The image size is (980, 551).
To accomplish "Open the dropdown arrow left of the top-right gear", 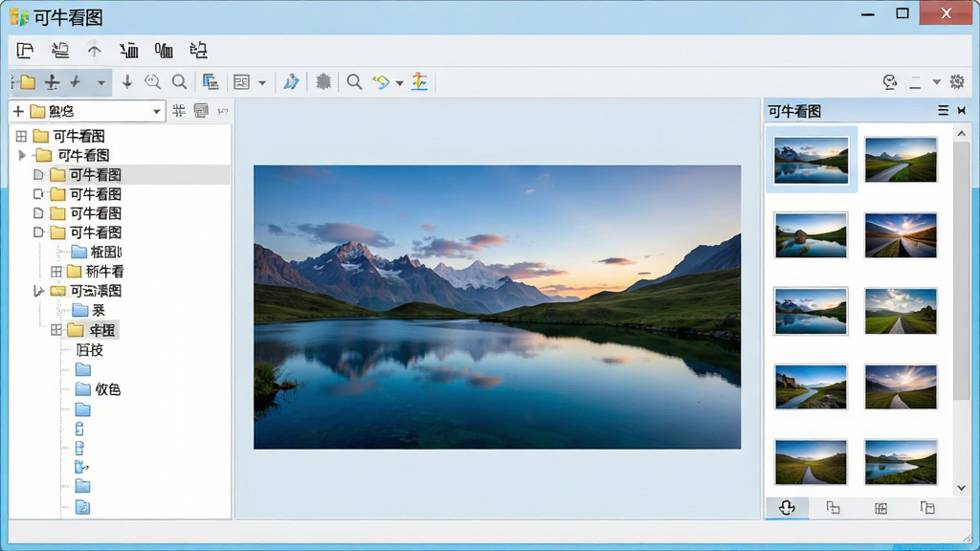I will 936,82.
